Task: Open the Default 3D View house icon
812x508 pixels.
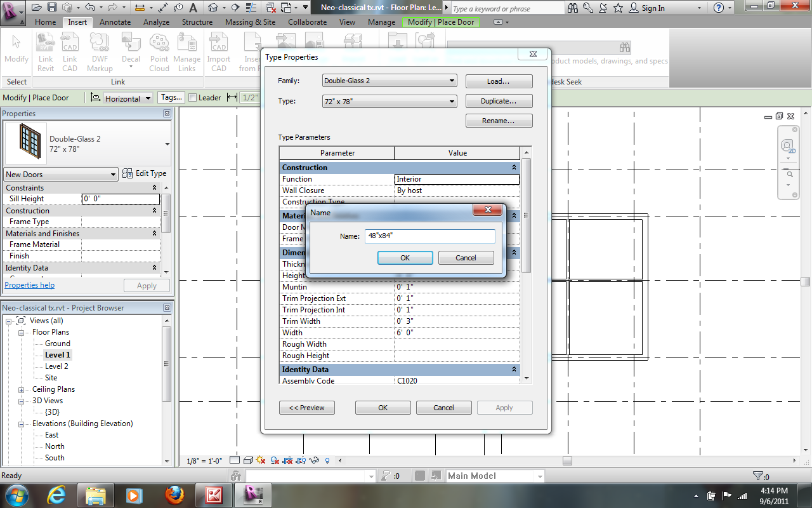Action: click(x=214, y=8)
